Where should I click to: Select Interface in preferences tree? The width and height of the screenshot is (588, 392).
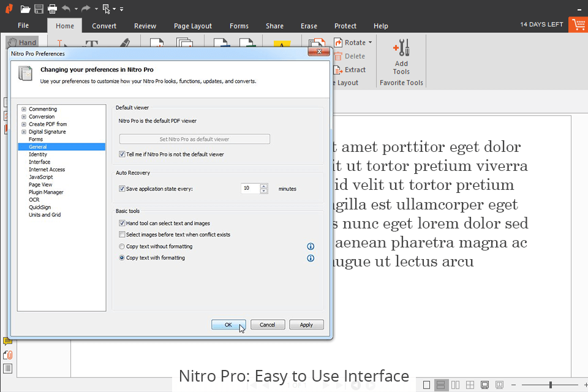(x=39, y=162)
